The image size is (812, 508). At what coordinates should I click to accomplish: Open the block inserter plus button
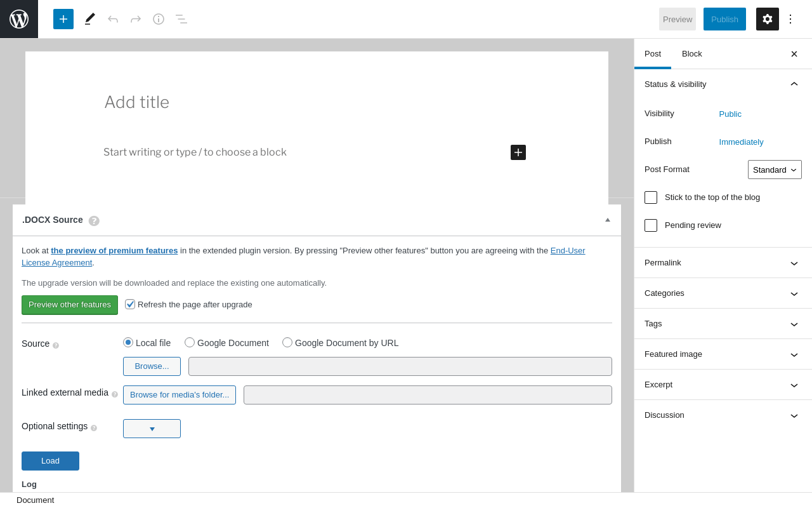(63, 19)
